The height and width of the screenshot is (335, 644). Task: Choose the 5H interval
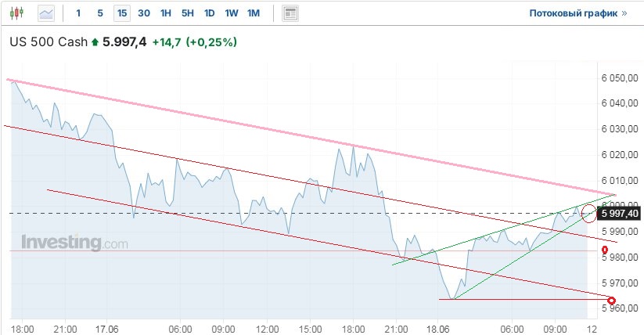pos(188,13)
